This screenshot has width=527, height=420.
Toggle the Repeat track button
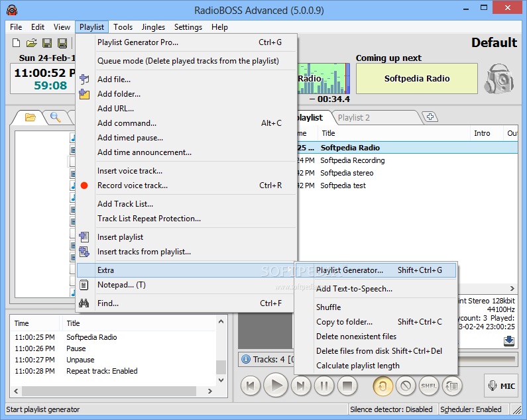382,386
